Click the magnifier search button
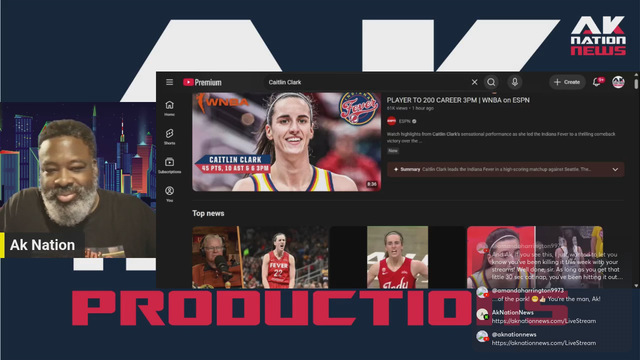 [x=491, y=82]
